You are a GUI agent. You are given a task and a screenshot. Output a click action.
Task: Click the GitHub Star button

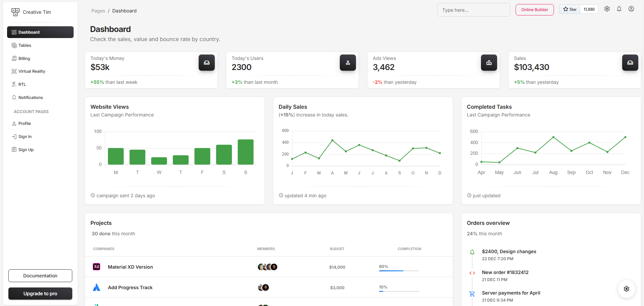click(x=570, y=9)
